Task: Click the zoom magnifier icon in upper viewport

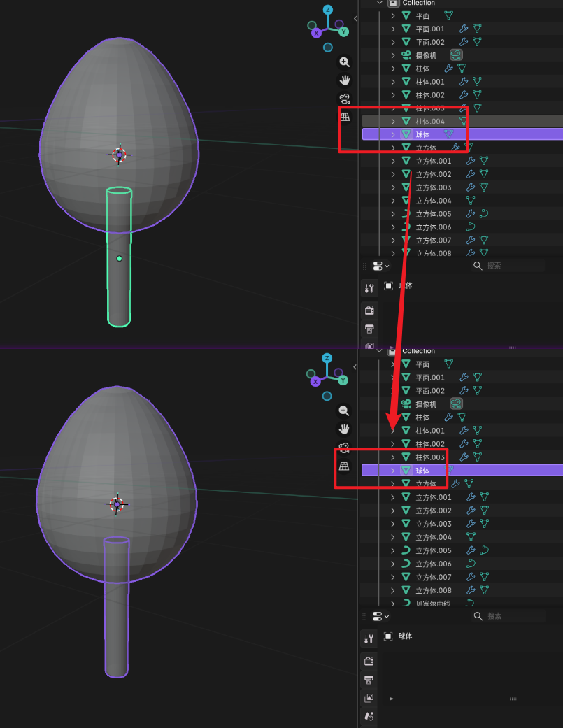Action: pos(344,62)
